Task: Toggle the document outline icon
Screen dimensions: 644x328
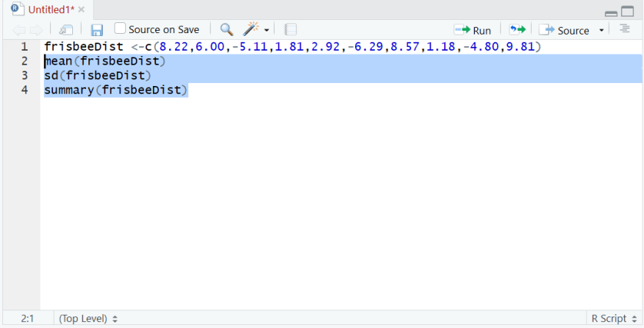Action: click(x=625, y=29)
